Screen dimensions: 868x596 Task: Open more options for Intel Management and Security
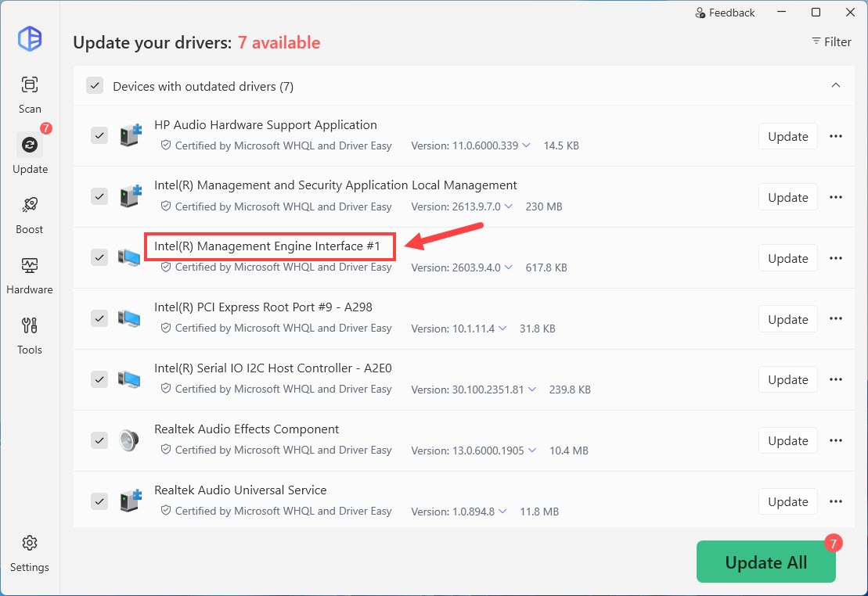(x=836, y=197)
